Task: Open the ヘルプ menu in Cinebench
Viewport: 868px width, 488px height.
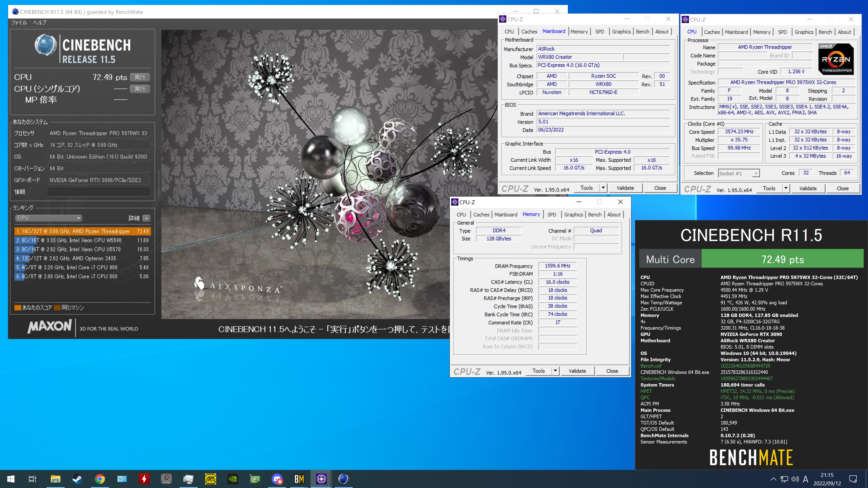Action: pos(39,23)
